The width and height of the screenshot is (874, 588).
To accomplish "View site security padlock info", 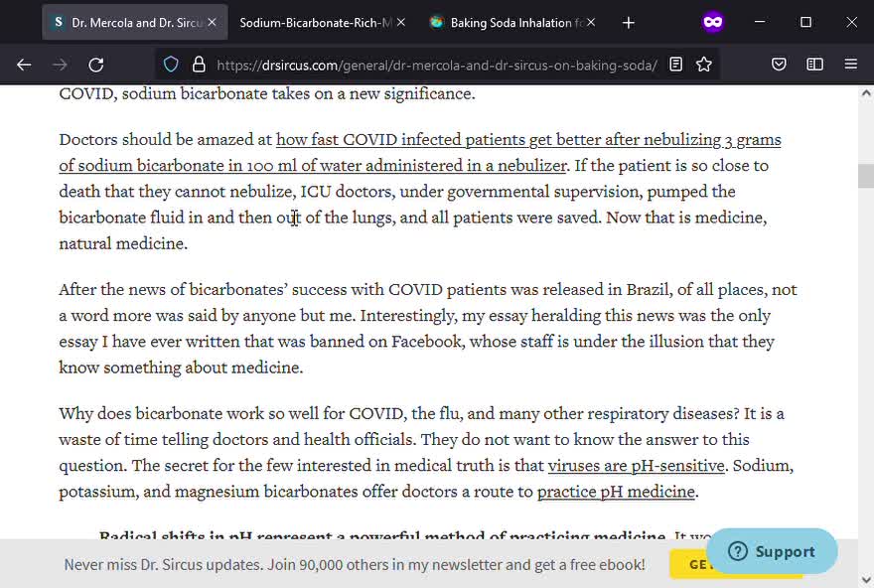I will click(x=199, y=65).
